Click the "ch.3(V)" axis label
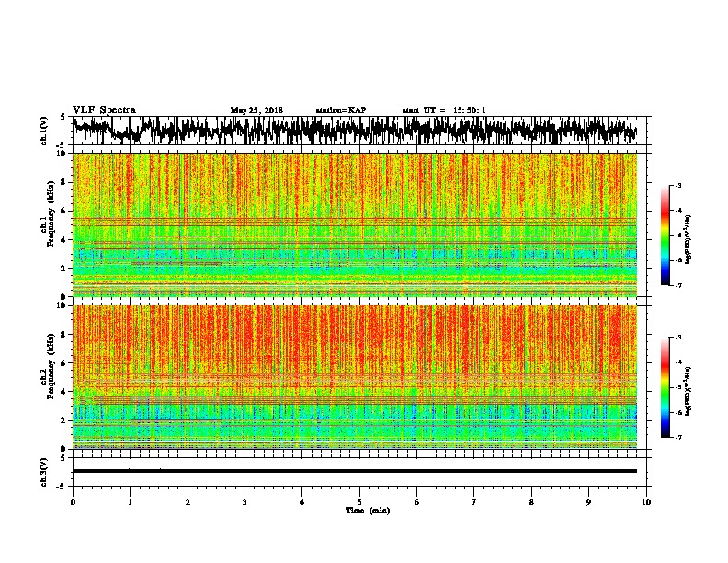This screenshot has width=728, height=563. tap(44, 472)
